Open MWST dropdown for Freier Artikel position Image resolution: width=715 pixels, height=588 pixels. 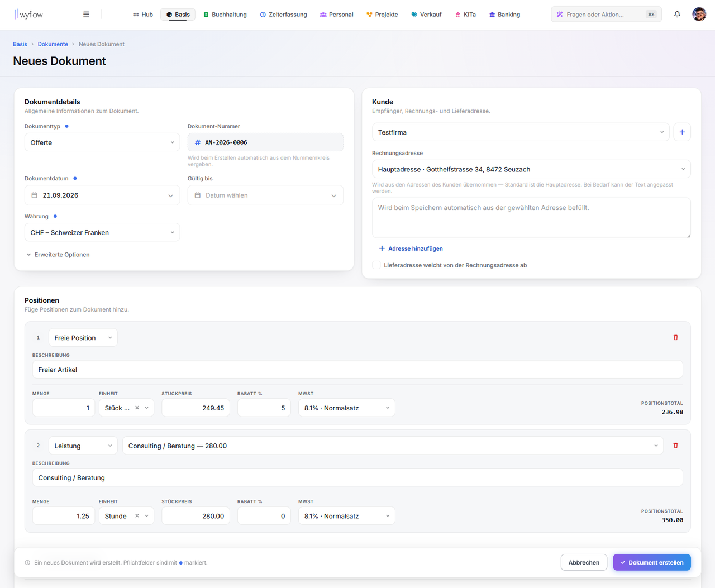click(x=346, y=408)
